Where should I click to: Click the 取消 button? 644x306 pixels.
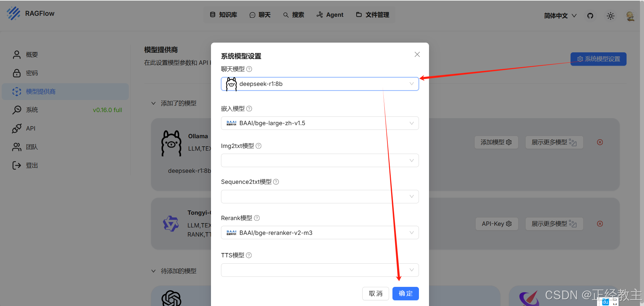pos(376,294)
